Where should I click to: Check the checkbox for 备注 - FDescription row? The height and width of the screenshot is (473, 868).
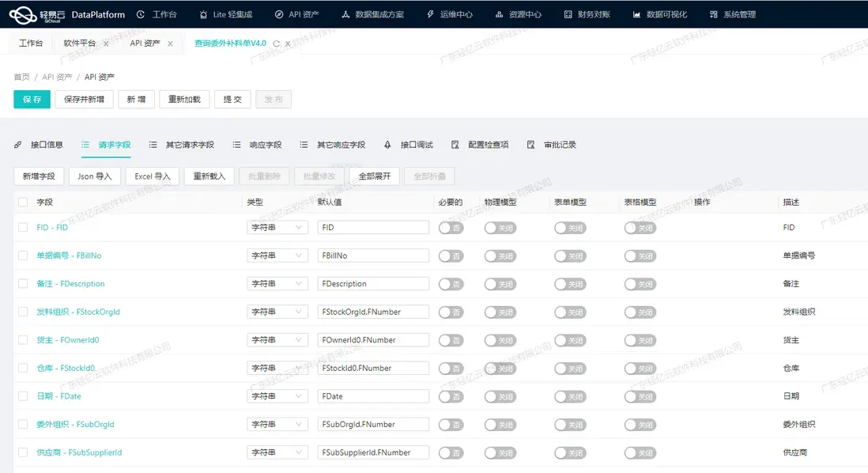(23, 284)
